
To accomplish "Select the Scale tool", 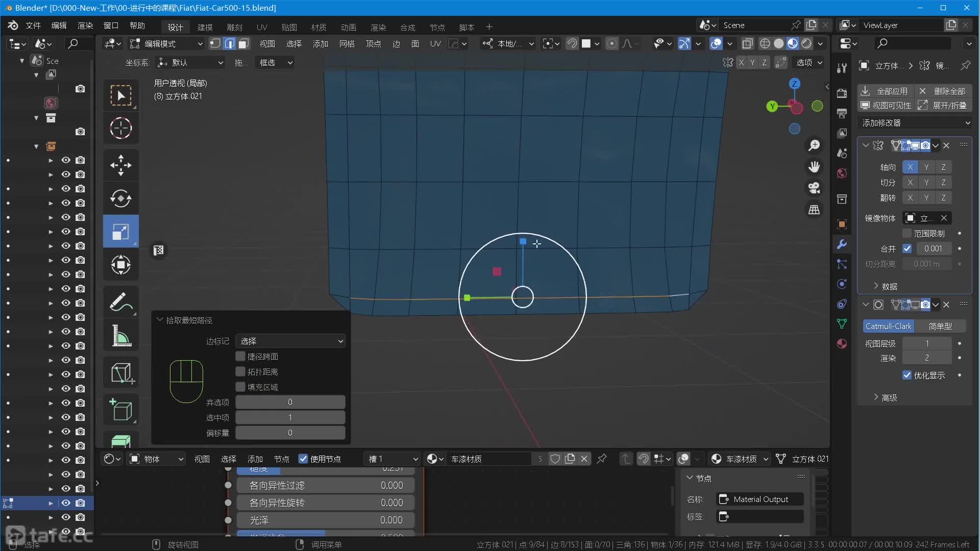I will [121, 232].
